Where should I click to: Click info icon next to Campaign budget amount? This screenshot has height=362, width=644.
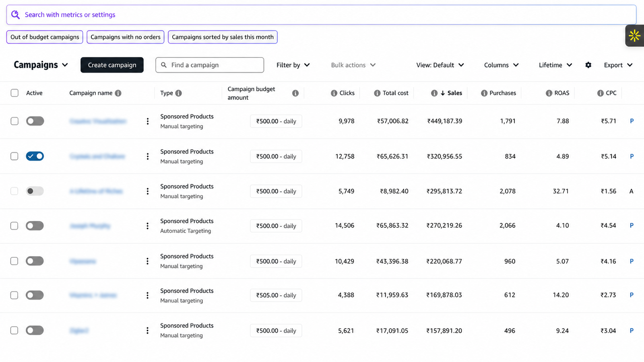295,93
